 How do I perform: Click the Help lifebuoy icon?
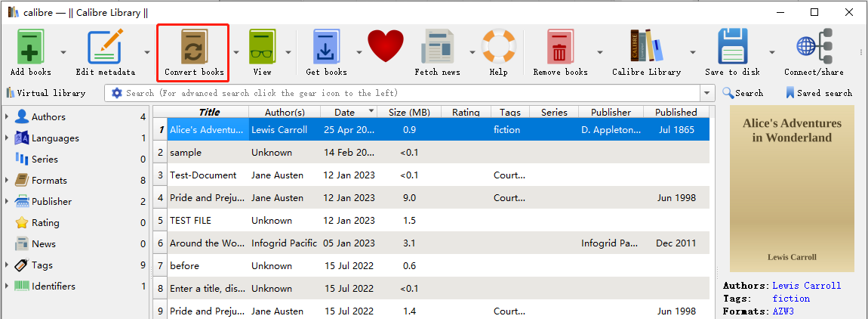pyautogui.click(x=498, y=47)
